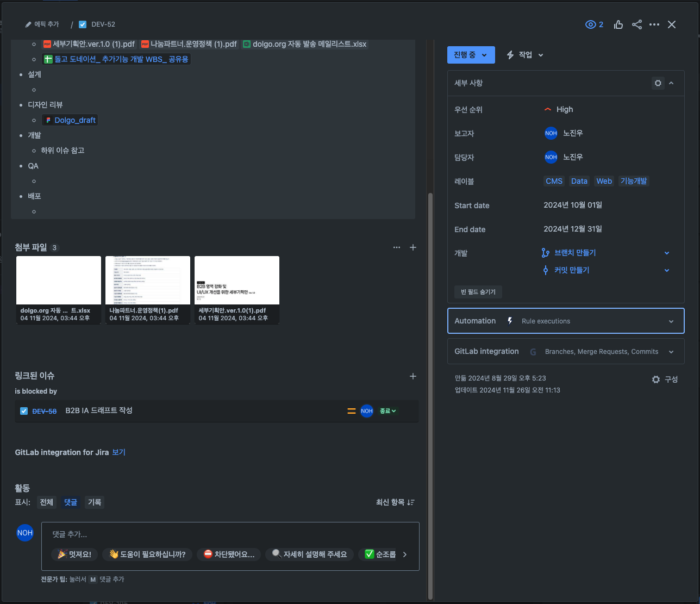
Task: Expand the Automation rule executions panel
Action: [566, 321]
